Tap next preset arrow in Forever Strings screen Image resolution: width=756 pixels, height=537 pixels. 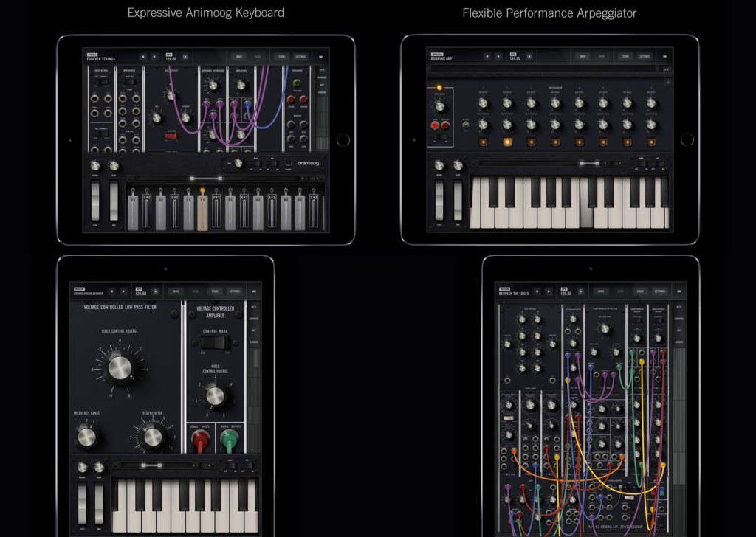pos(154,57)
